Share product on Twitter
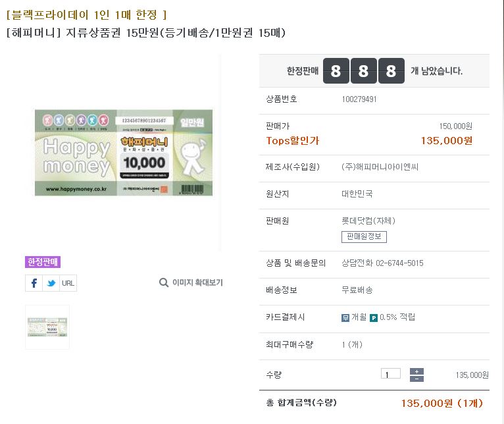This screenshot has height=424, width=504. [x=51, y=283]
